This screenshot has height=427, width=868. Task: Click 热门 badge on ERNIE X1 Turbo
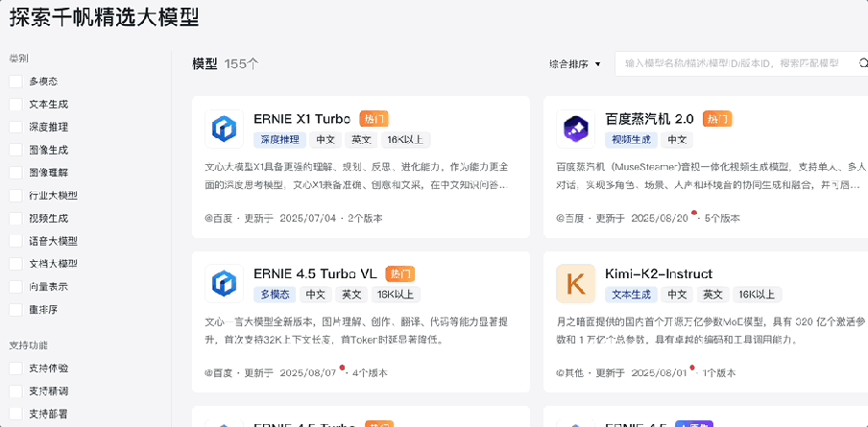click(x=374, y=119)
